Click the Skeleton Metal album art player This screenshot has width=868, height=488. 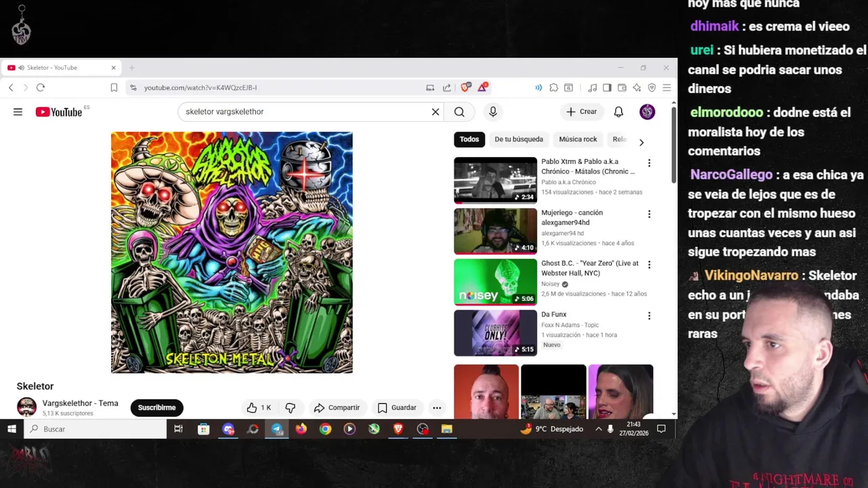click(232, 252)
